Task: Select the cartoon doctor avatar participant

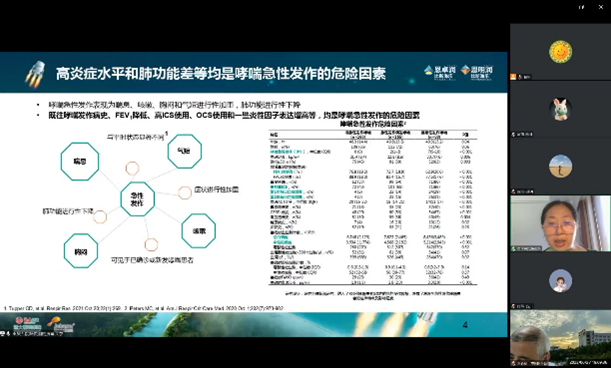Action: (x=560, y=281)
